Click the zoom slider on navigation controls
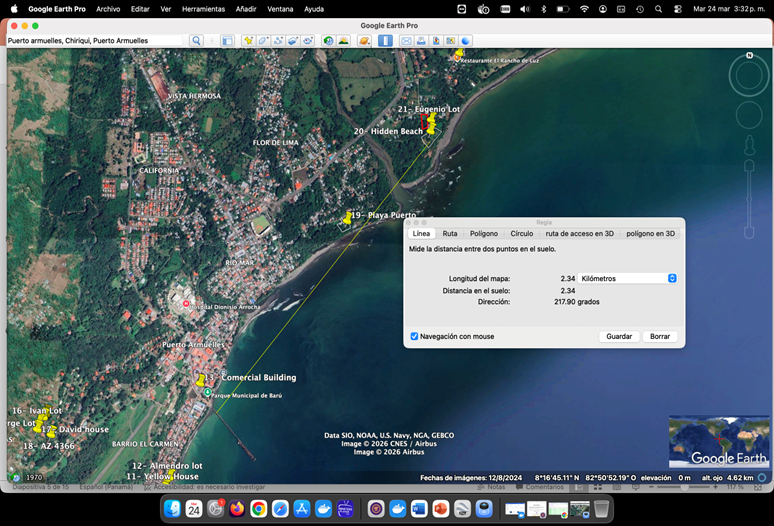Image resolution: width=774 pixels, height=526 pixels. pyautogui.click(x=749, y=200)
